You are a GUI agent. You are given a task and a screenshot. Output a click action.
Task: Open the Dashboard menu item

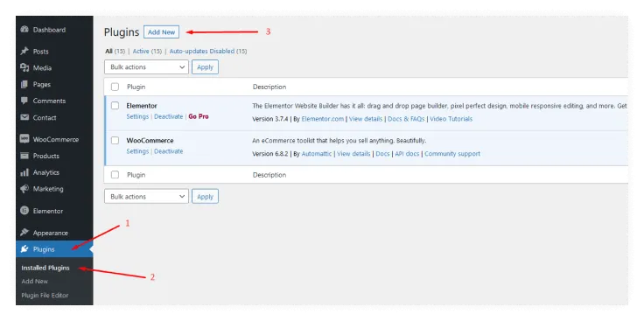click(x=49, y=30)
